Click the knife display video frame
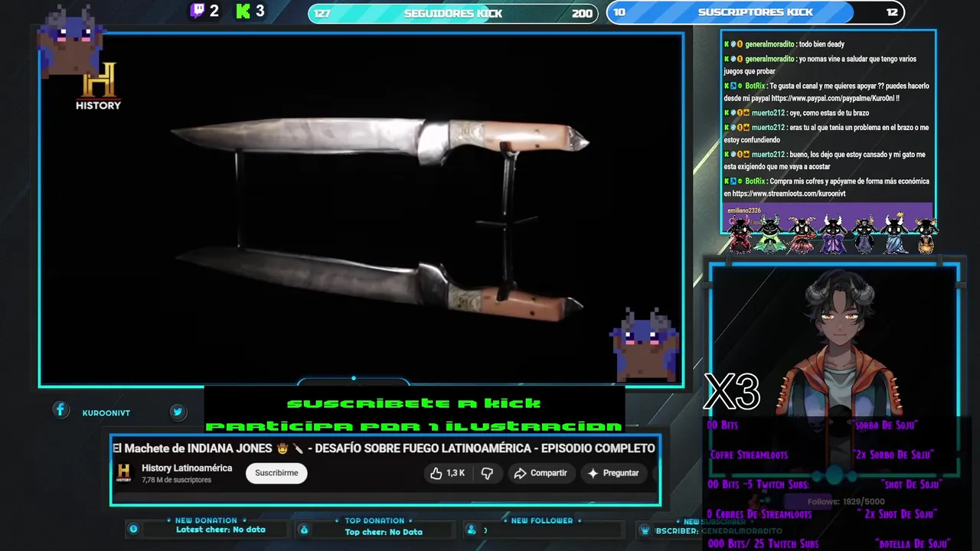 [x=361, y=210]
